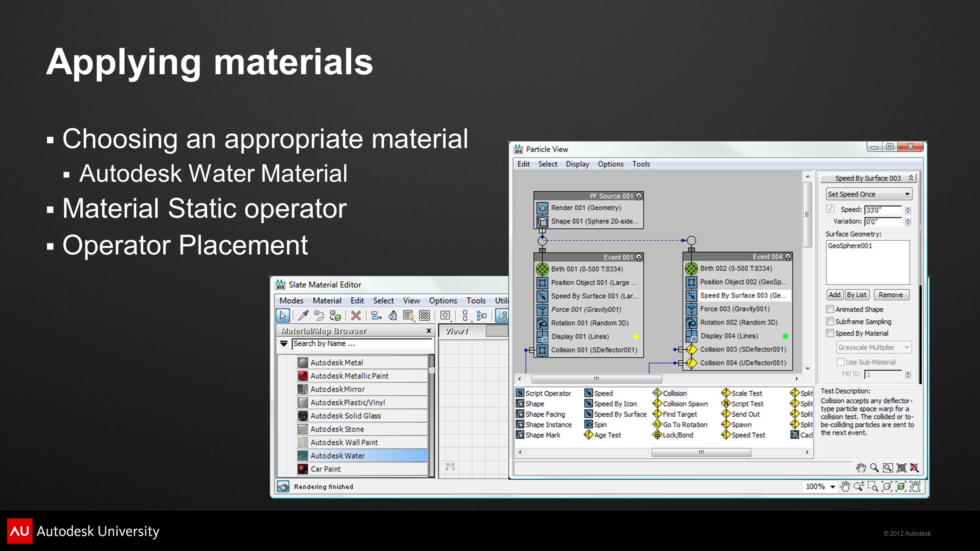Click the Move Children toolbar icon

pos(376,315)
